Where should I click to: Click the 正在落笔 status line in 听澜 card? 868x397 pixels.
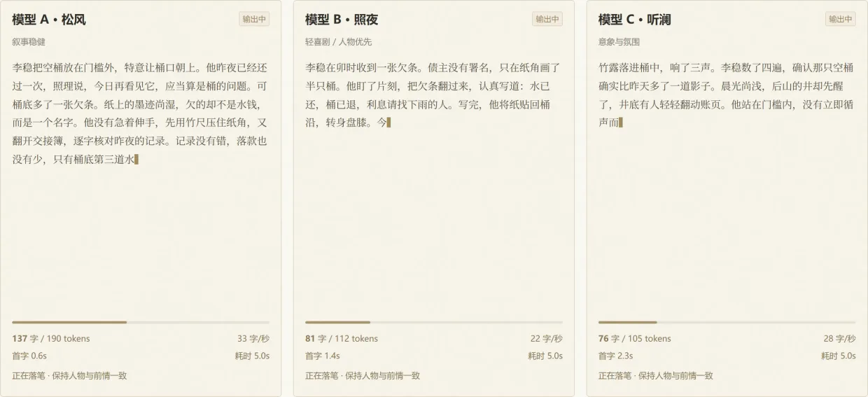(656, 376)
